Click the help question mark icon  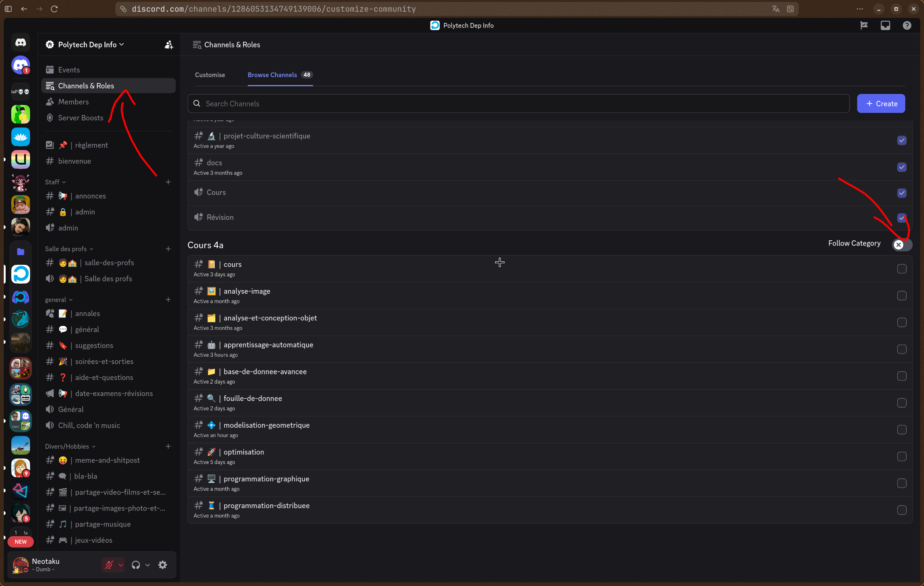(x=906, y=26)
